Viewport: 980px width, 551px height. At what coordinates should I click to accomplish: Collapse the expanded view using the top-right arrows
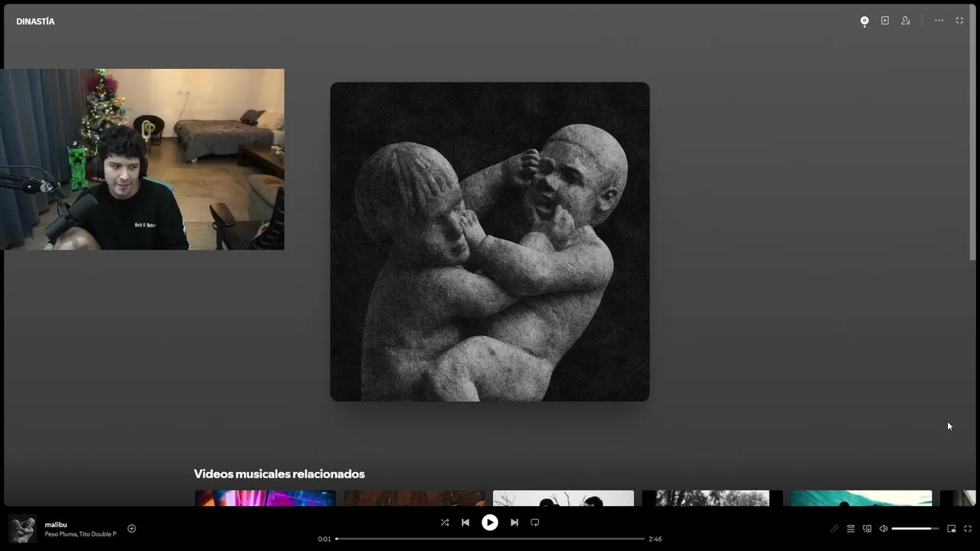[x=959, y=21]
